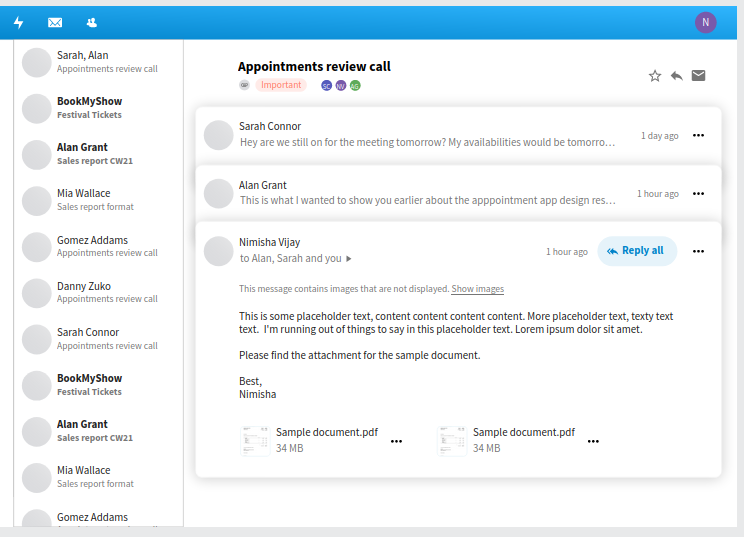Open more options for Sarah Connor's message
The image size is (744, 537).
click(698, 136)
